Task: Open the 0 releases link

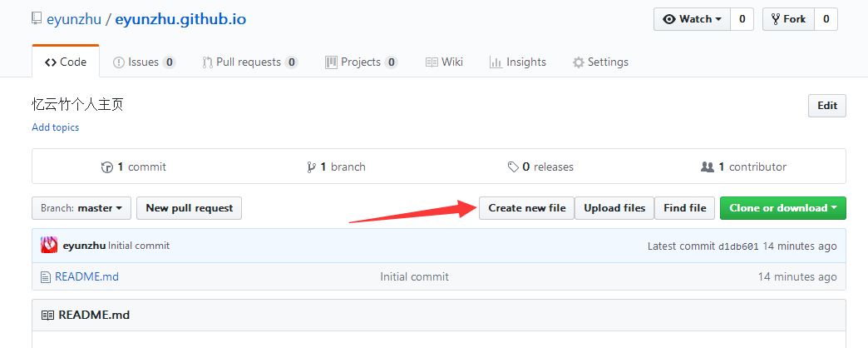Action: point(540,167)
